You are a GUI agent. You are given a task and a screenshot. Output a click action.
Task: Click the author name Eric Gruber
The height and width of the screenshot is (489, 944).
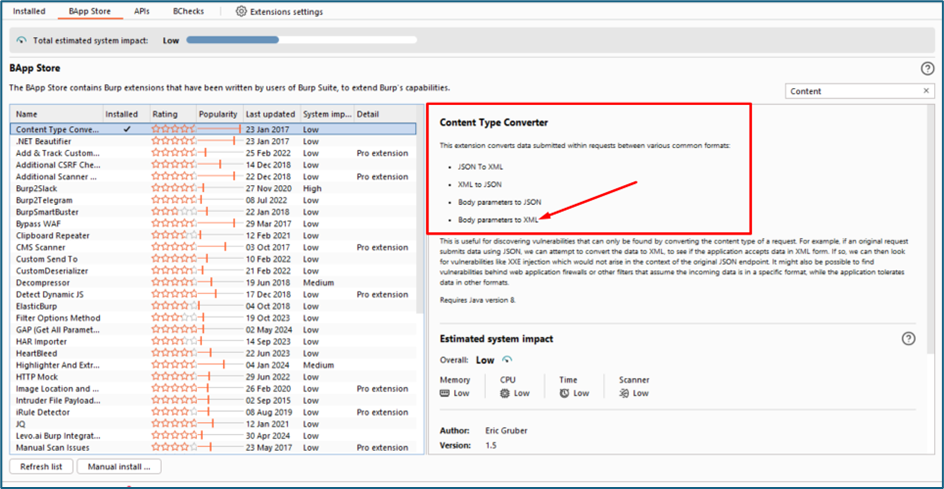pos(506,431)
